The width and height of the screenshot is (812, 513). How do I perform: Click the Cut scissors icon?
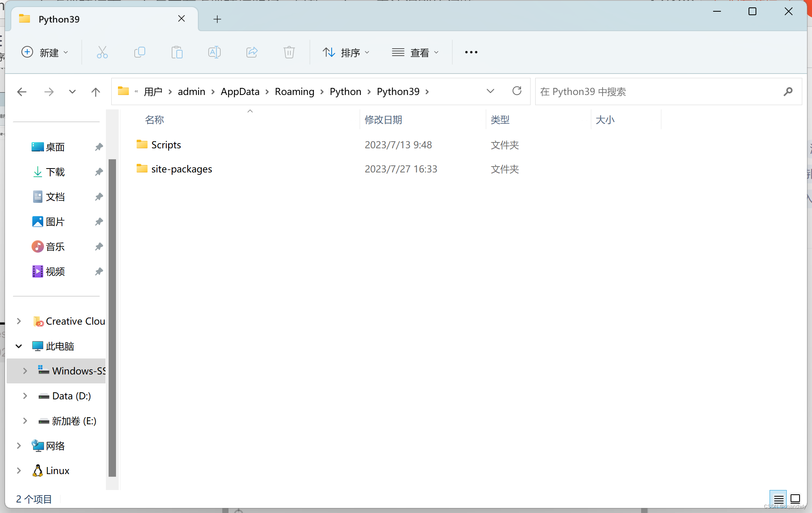(102, 52)
